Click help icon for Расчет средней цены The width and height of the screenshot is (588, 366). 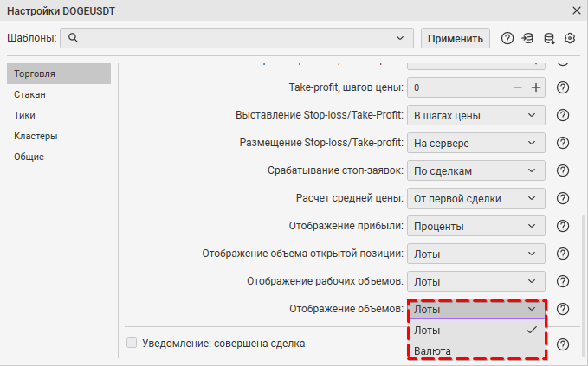pyautogui.click(x=563, y=198)
